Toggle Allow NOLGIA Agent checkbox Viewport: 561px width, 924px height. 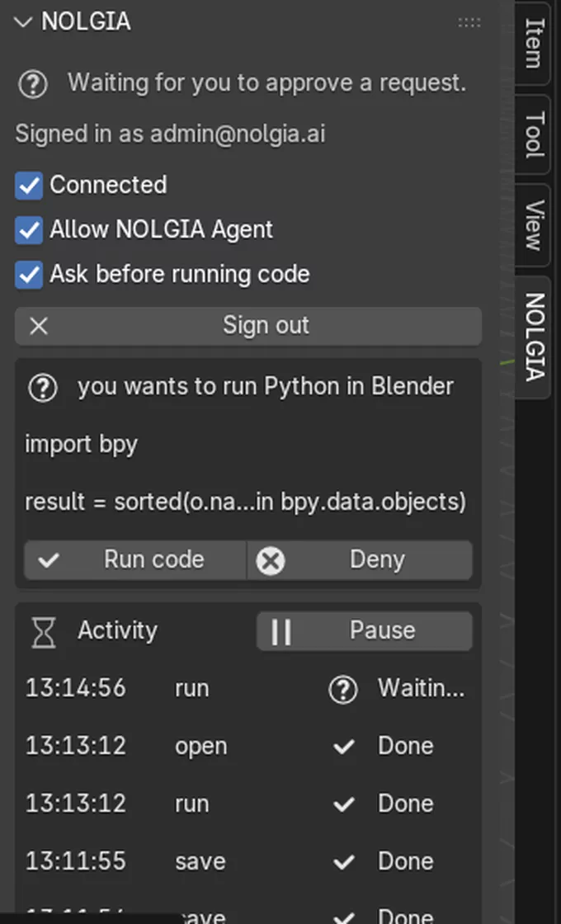29,230
